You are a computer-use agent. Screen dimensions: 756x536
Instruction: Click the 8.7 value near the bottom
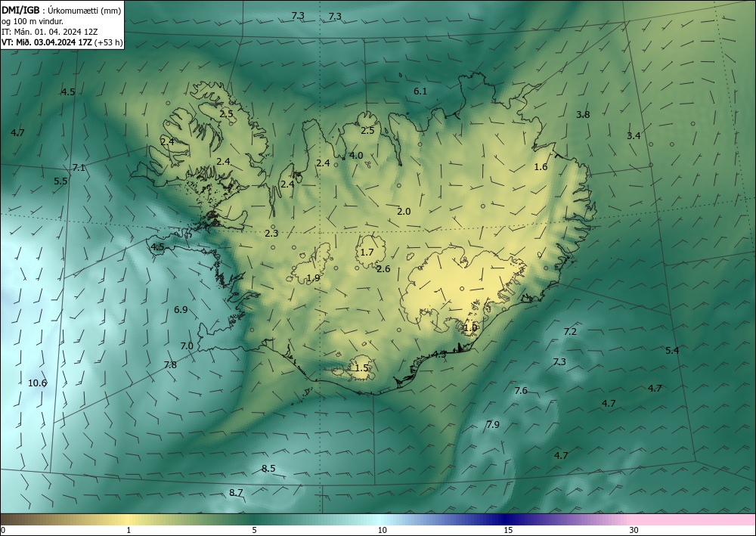point(236,493)
